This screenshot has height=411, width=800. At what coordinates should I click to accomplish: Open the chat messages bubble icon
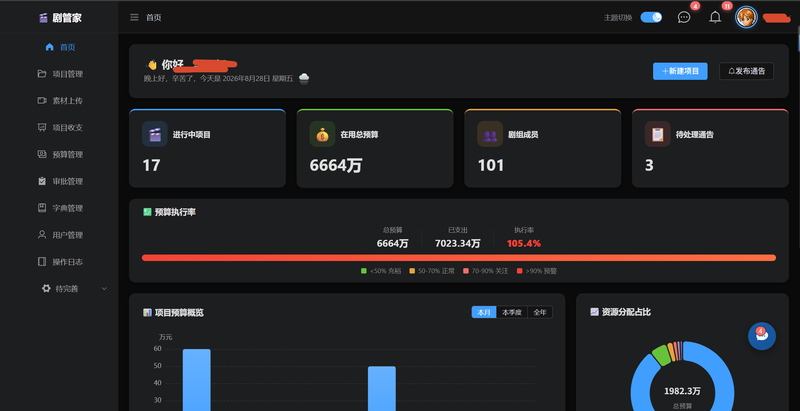pos(684,17)
